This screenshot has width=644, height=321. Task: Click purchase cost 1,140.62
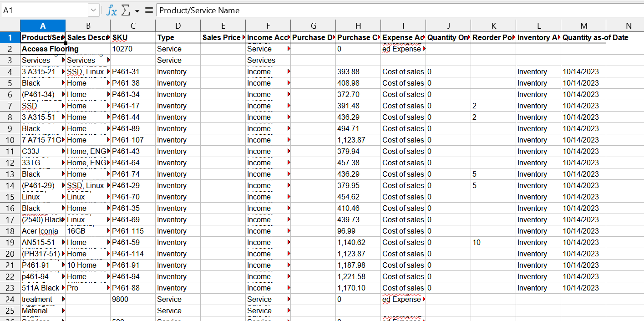click(358, 242)
